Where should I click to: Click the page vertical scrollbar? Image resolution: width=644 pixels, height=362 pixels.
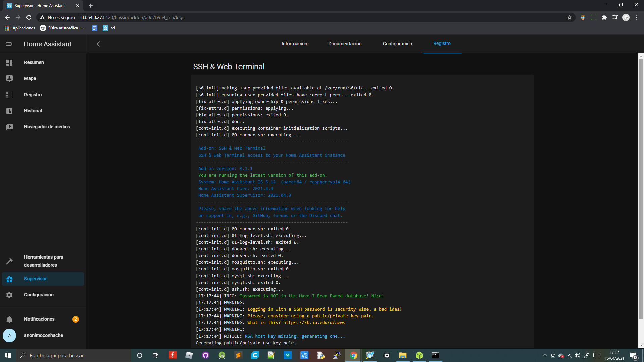pyautogui.click(x=641, y=188)
